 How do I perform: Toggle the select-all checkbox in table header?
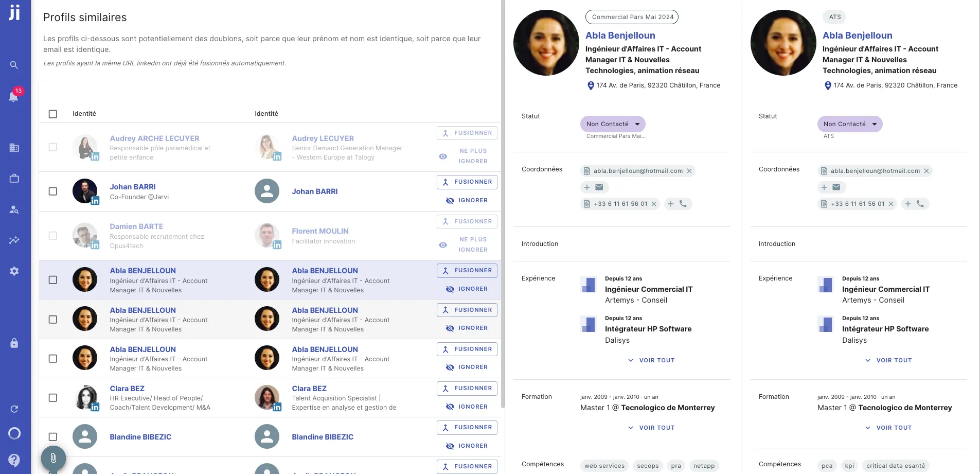pos(53,114)
